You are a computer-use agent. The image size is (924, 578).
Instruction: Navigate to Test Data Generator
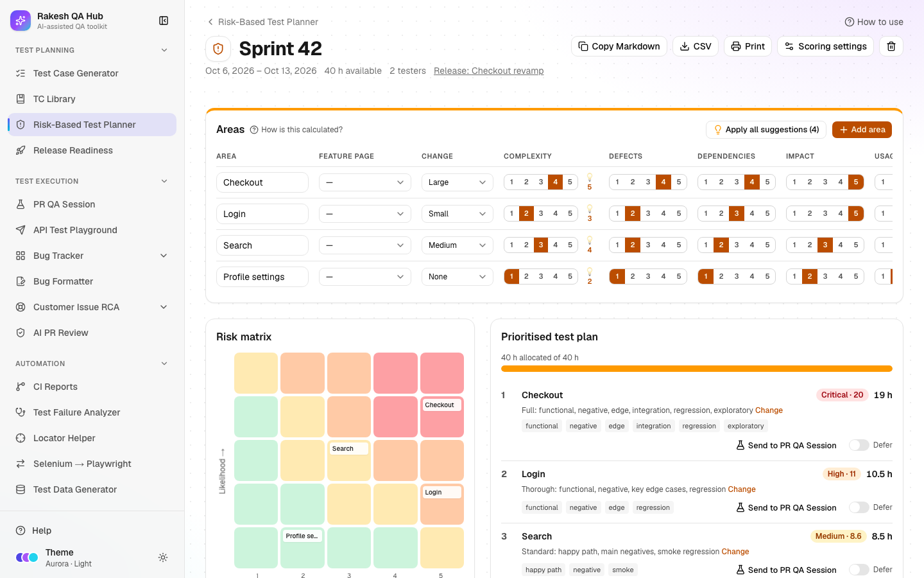(92, 489)
